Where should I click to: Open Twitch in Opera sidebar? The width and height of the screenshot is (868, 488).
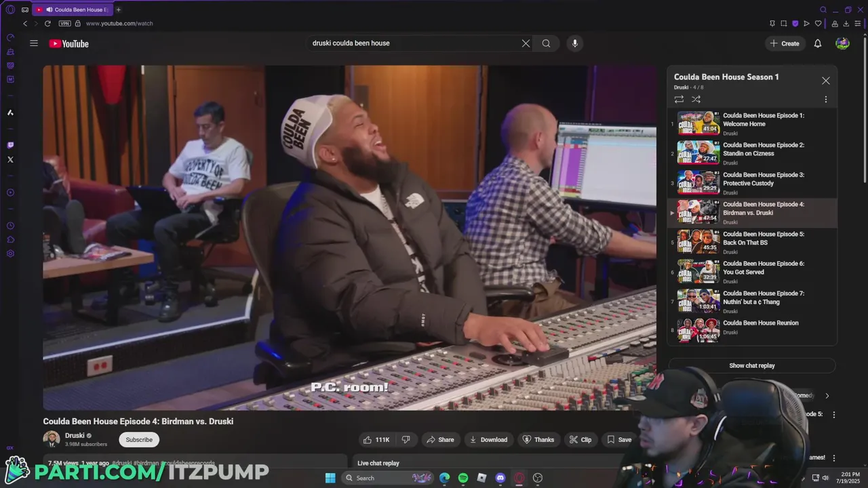tap(10, 145)
